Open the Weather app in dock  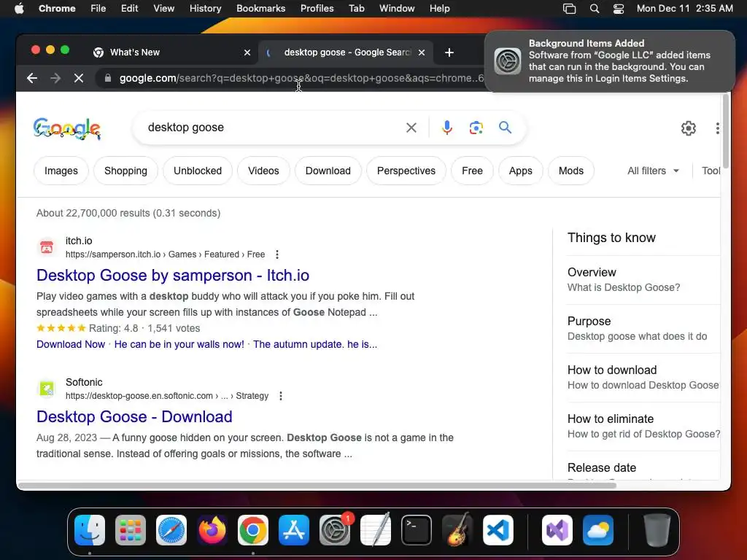coord(598,530)
